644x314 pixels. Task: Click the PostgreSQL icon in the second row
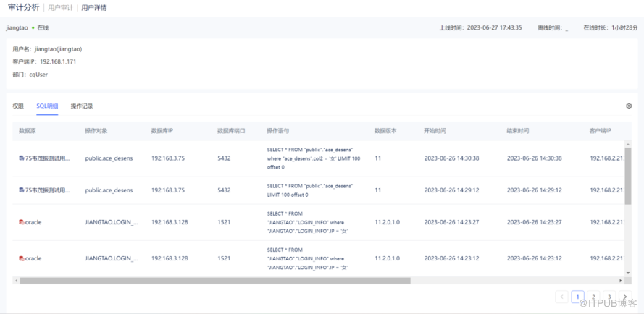pos(21,190)
